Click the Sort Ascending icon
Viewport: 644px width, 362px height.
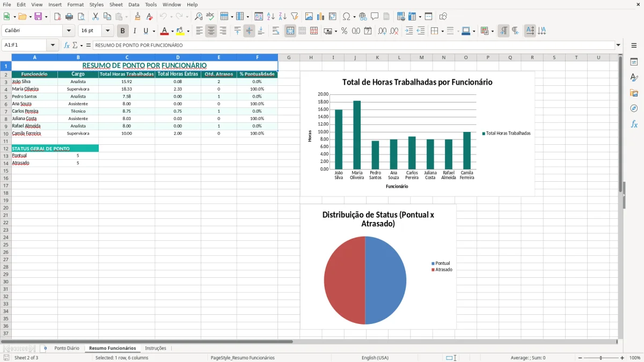point(270,17)
